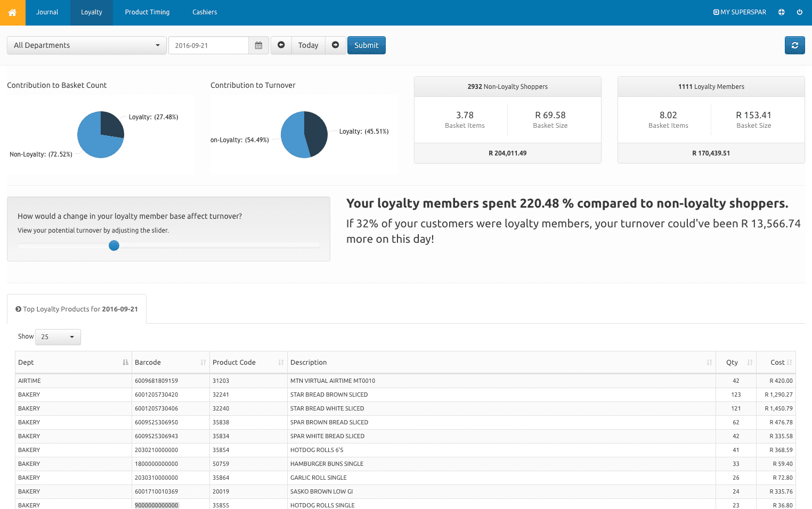Click the Description column header
This screenshot has height=509, width=812.
click(x=501, y=363)
